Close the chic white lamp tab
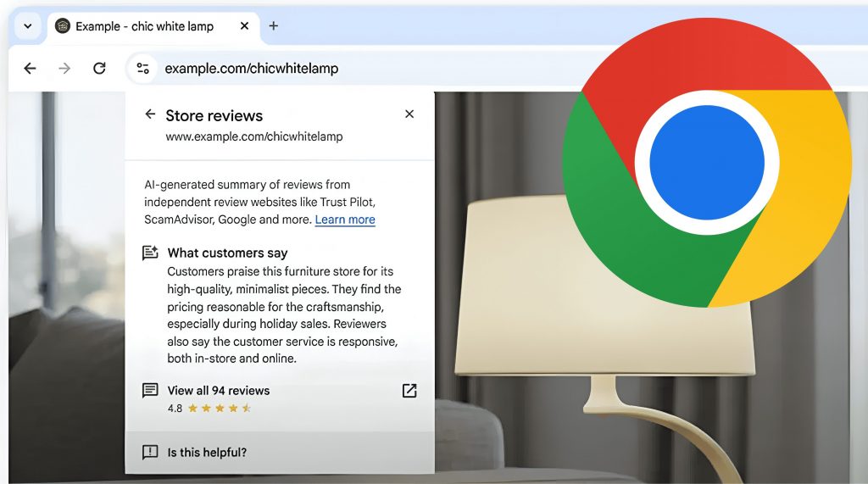The image size is (868, 484). (x=244, y=26)
